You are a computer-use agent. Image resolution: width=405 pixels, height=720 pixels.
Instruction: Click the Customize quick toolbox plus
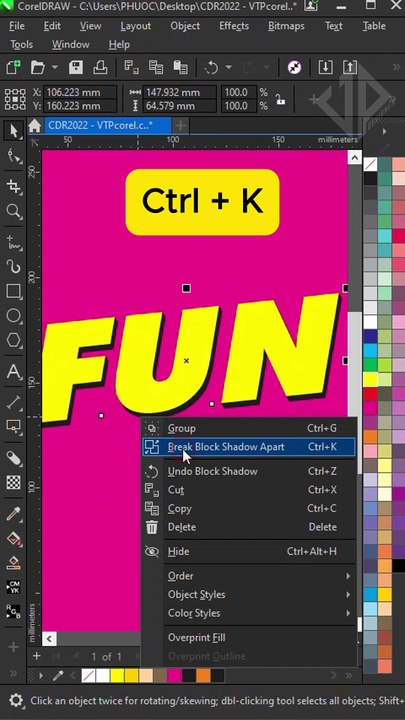(13, 647)
